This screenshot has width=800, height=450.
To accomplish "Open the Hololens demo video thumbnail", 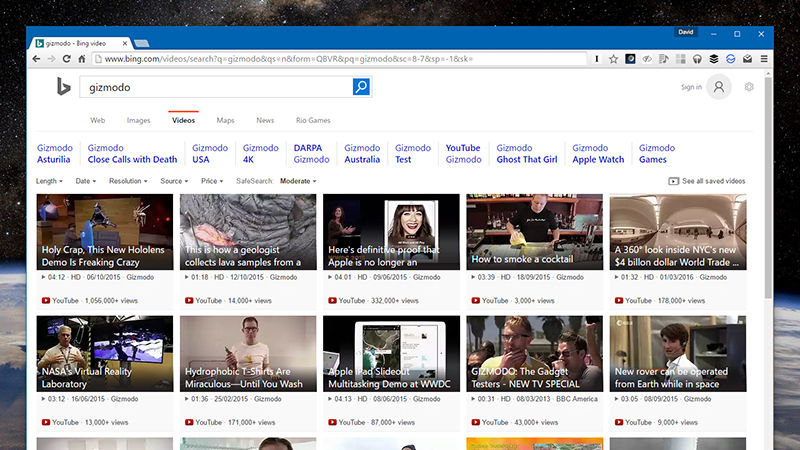I will point(105,231).
